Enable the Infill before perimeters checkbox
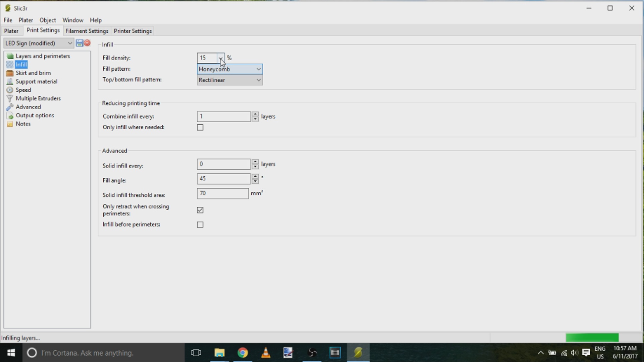Image resolution: width=644 pixels, height=362 pixels. (x=200, y=225)
